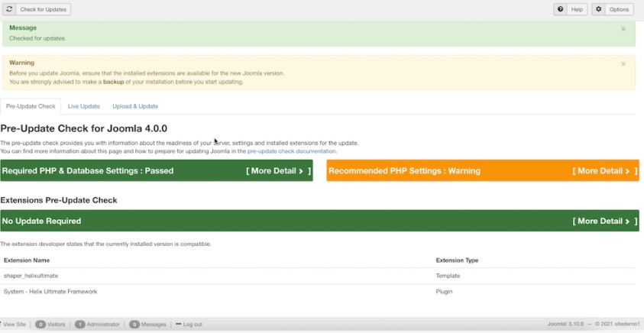Expand More Detail for Recommended PHP Settings
The height and width of the screenshot is (333, 644).
click(604, 171)
